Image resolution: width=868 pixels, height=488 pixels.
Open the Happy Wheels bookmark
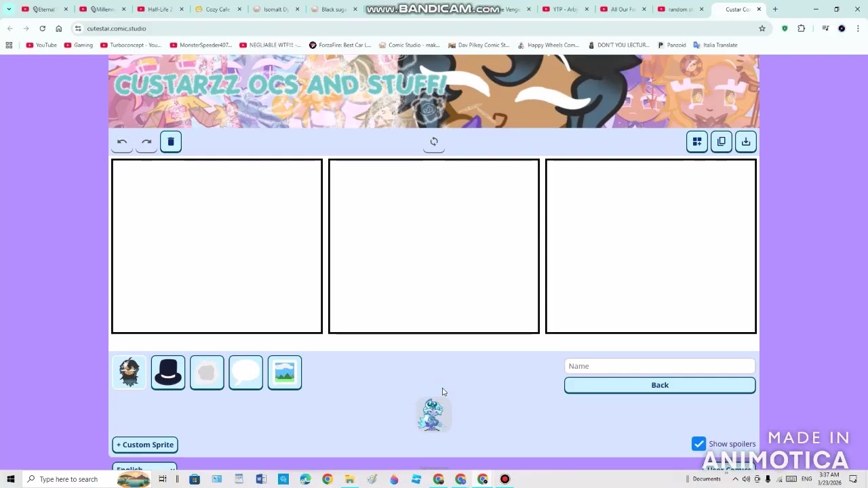pos(548,45)
